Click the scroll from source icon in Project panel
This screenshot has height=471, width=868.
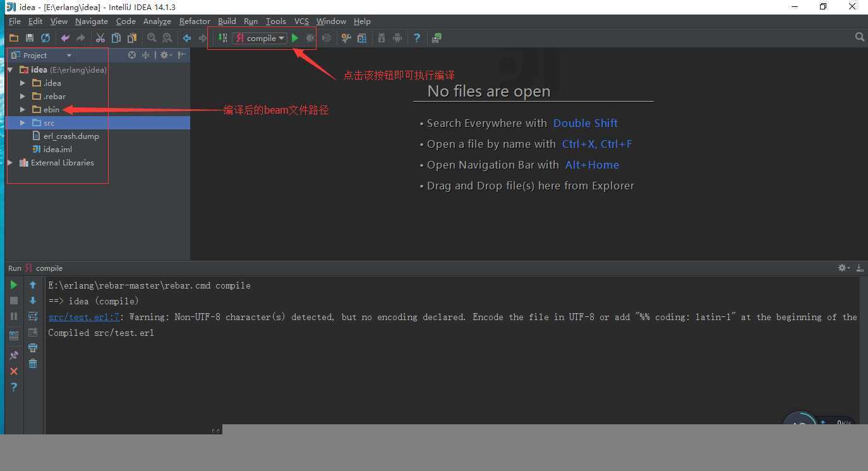(132, 55)
